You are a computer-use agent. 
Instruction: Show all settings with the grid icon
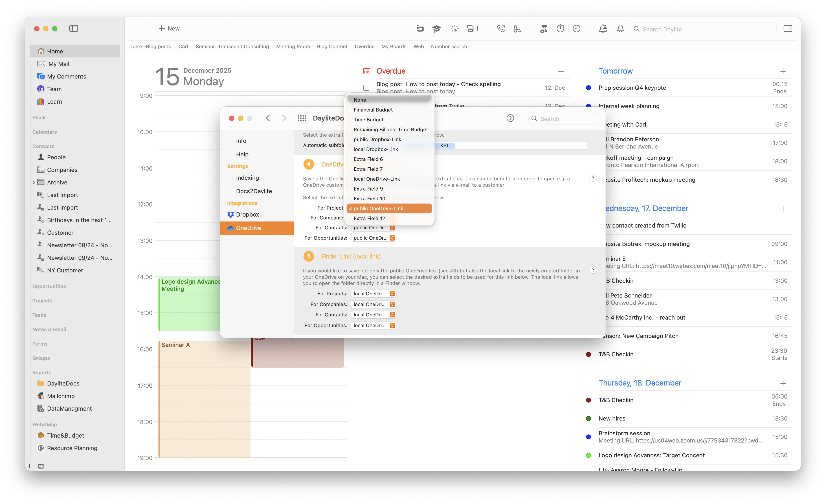pos(302,118)
